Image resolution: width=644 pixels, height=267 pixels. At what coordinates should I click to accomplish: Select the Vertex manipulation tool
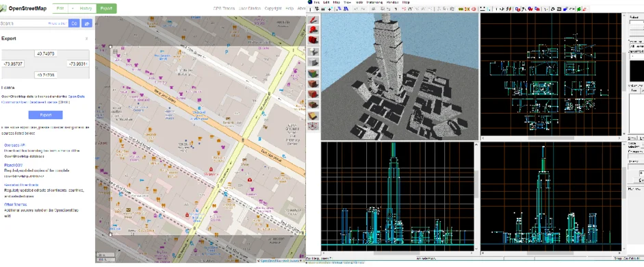tap(313, 126)
